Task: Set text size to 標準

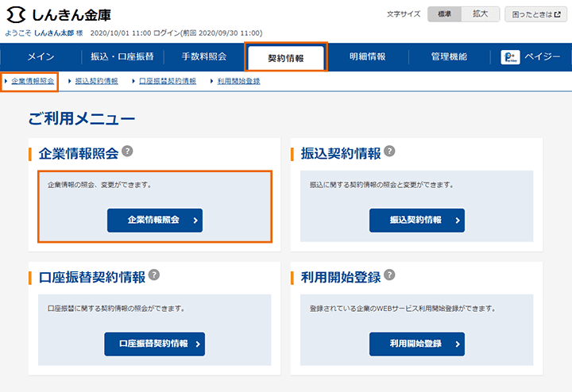Action: [x=444, y=14]
